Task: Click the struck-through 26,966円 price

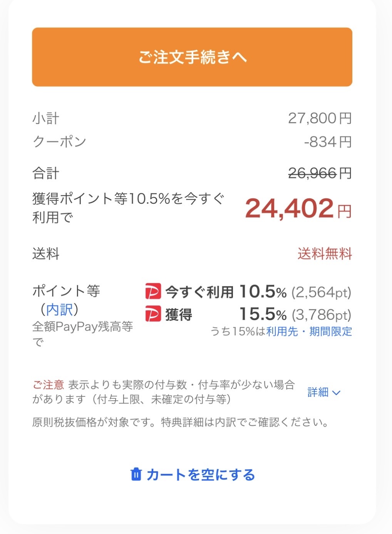Action: click(312, 173)
